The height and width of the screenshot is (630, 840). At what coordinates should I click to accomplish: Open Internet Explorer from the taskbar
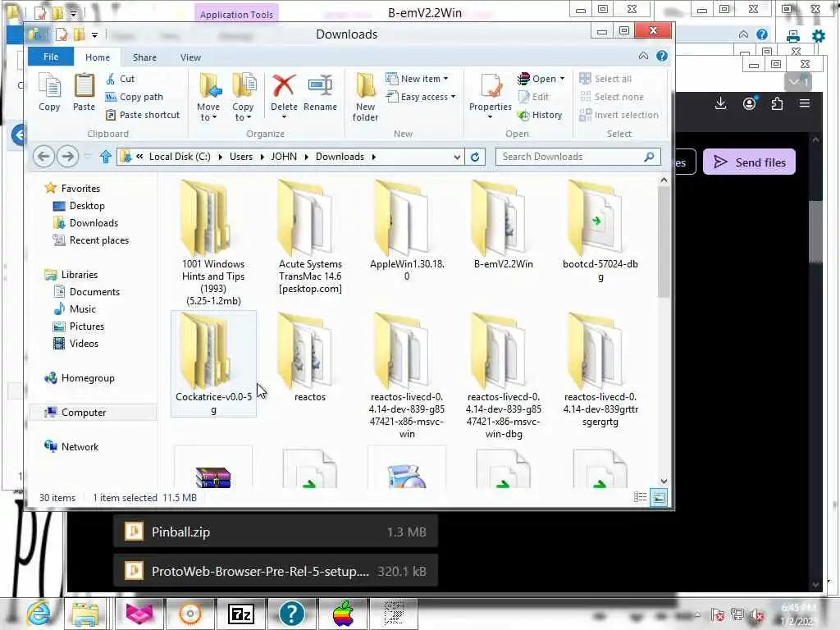(39, 614)
